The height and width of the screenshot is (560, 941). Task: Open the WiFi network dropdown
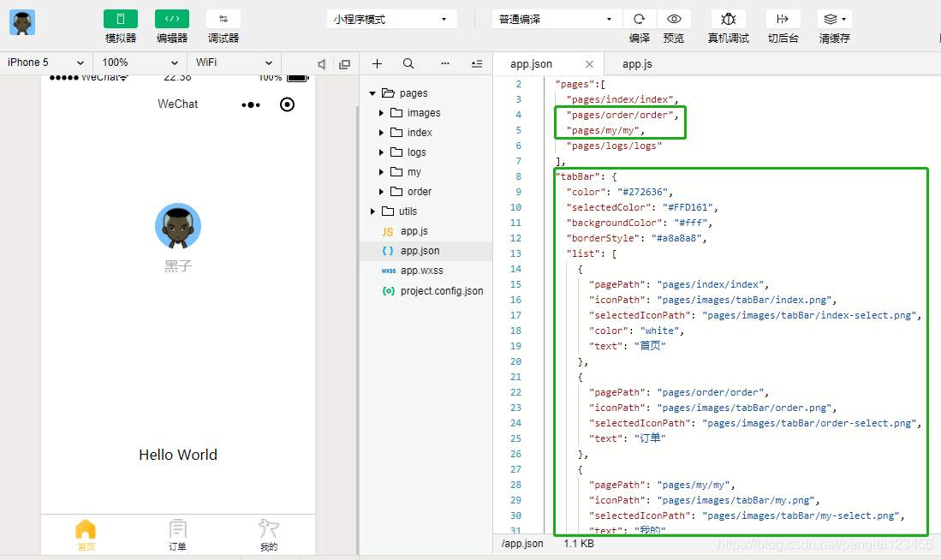tap(234, 63)
